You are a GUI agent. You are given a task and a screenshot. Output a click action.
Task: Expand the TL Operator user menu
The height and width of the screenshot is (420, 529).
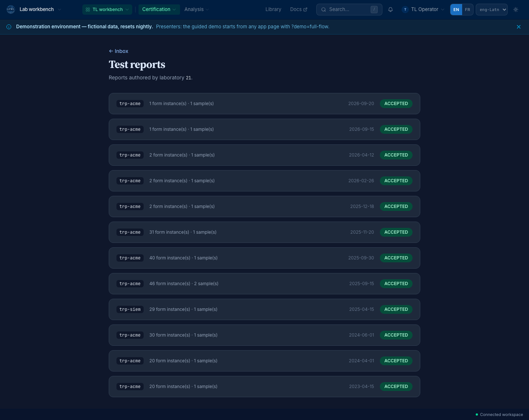coord(424,10)
